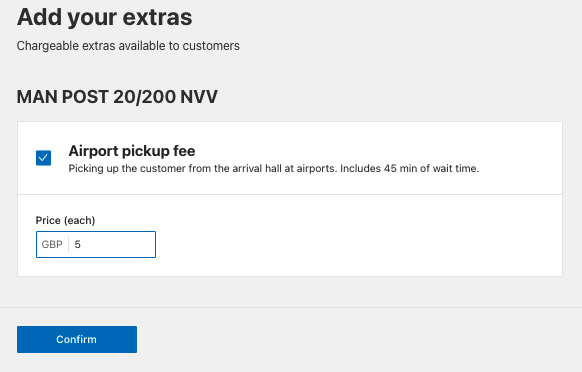The height and width of the screenshot is (372, 582).
Task: Click the Price (each) label
Action: coord(65,220)
